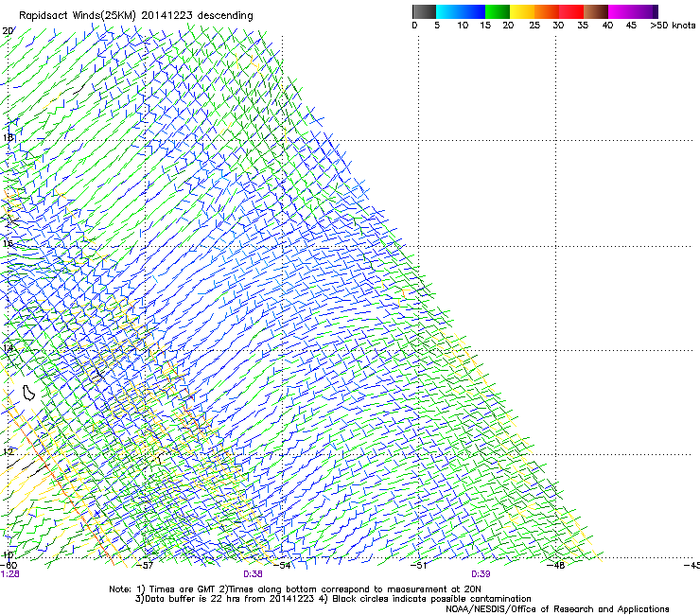Screen dimensions: 700x615
Task: Select the yellow 20-25 knots legend swatch
Action: (522, 11)
